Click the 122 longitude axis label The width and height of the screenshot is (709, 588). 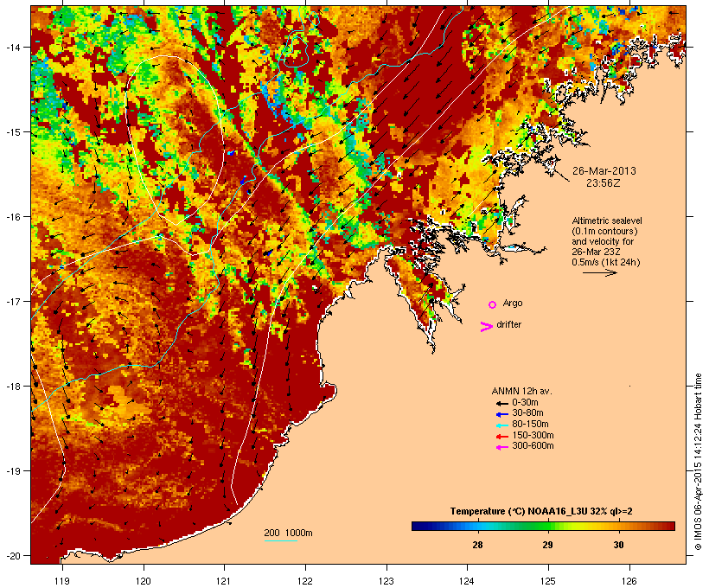(305, 581)
